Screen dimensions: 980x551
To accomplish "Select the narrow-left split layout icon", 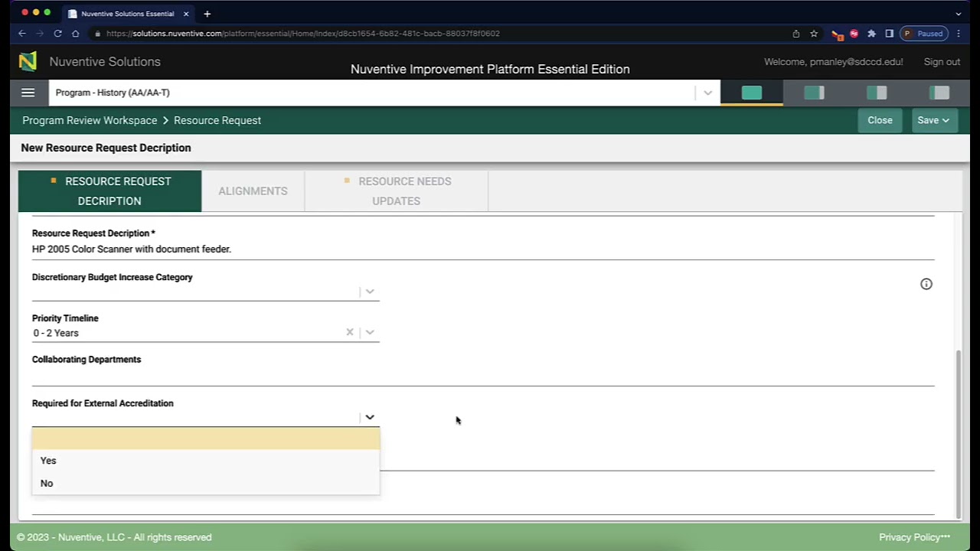I will 939,93.
